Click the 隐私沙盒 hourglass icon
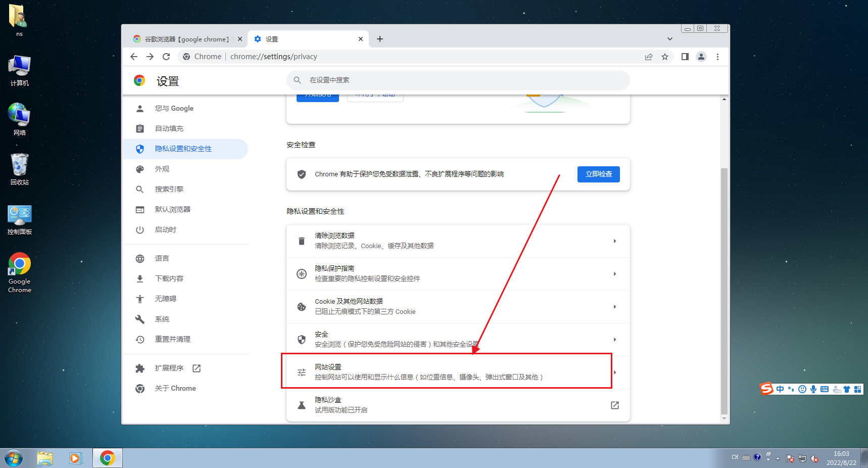Image resolution: width=868 pixels, height=468 pixels. 302,405
